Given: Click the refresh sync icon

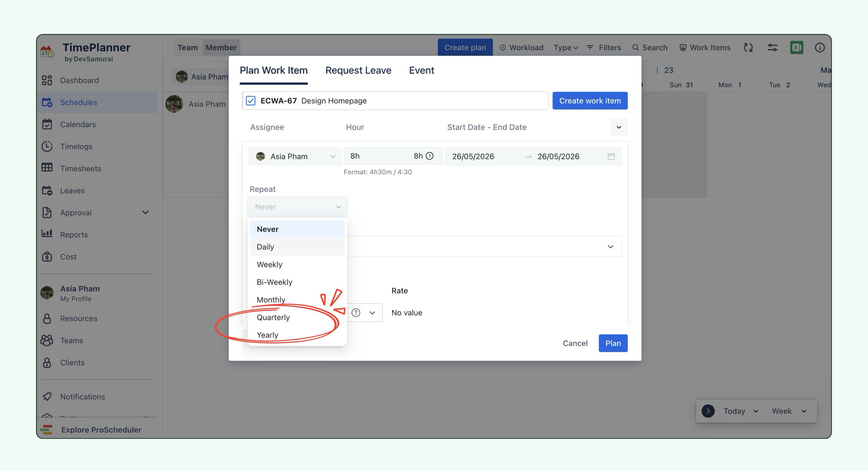Looking at the screenshot, I should (x=748, y=48).
